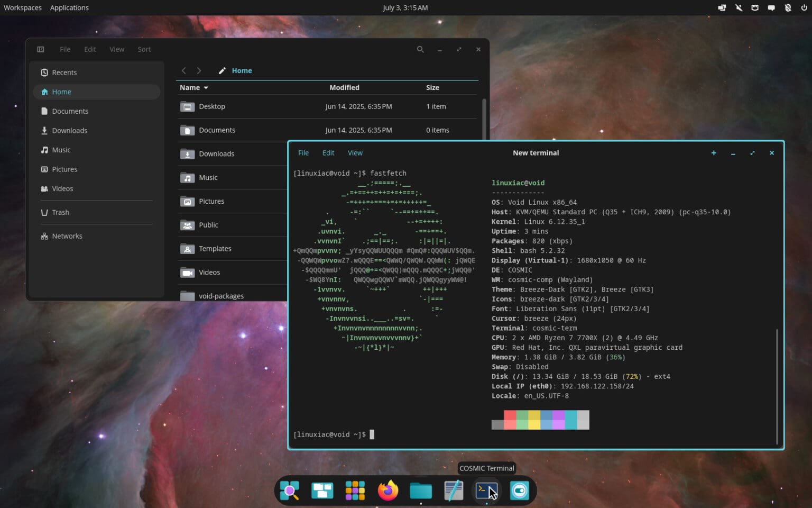Image resolution: width=812 pixels, height=508 pixels.
Task: Open the COSMIC app launcher search icon
Action: click(290, 491)
